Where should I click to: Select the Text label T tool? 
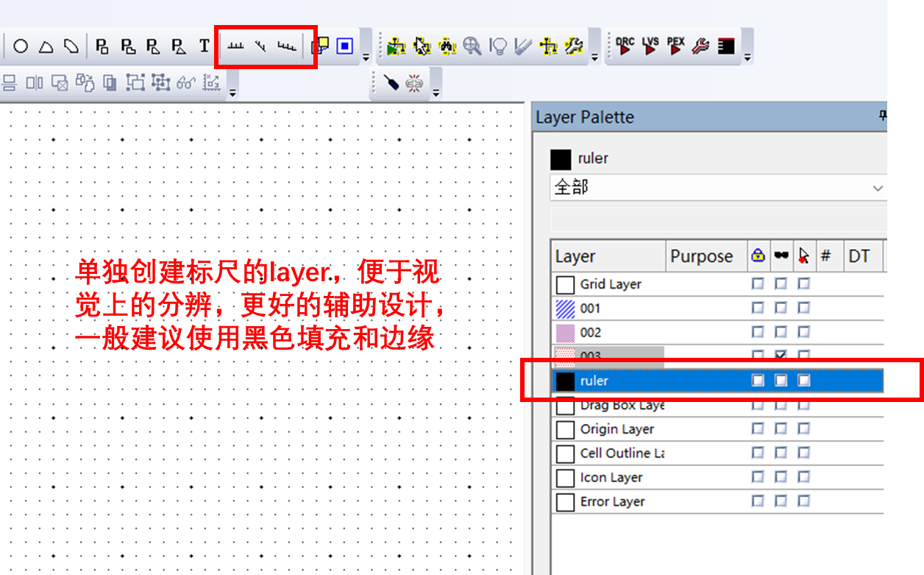click(204, 46)
